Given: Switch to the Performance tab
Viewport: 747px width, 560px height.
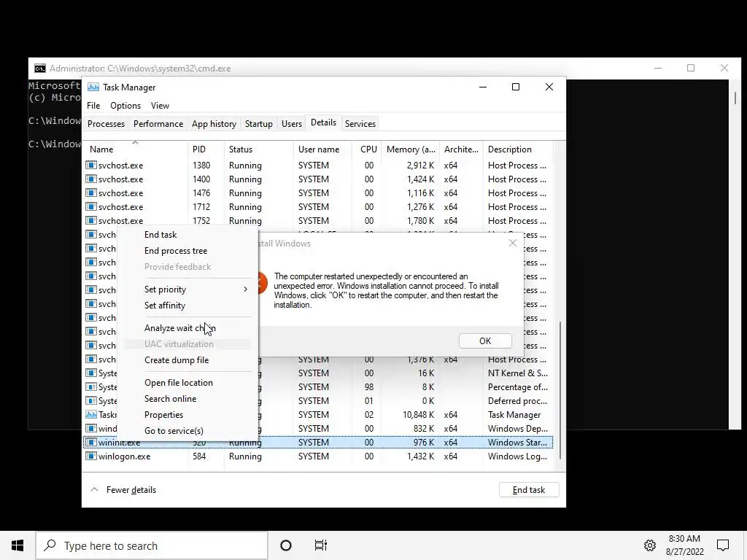Looking at the screenshot, I should coord(158,124).
